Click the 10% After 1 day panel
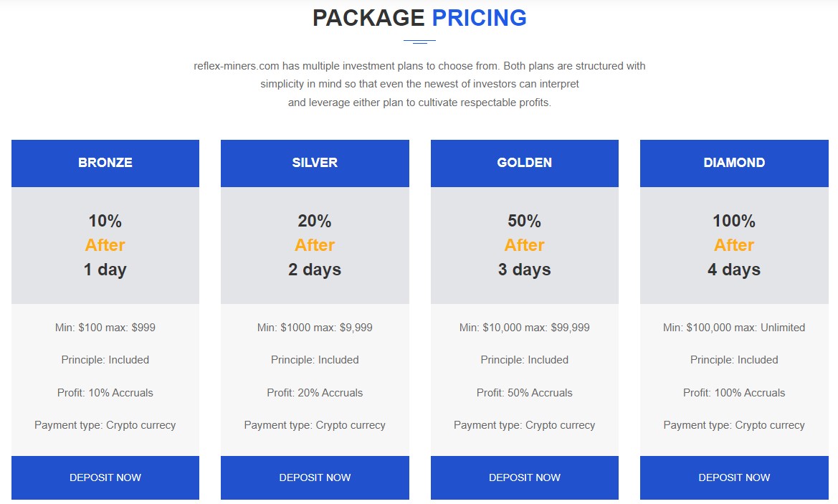 [105, 245]
